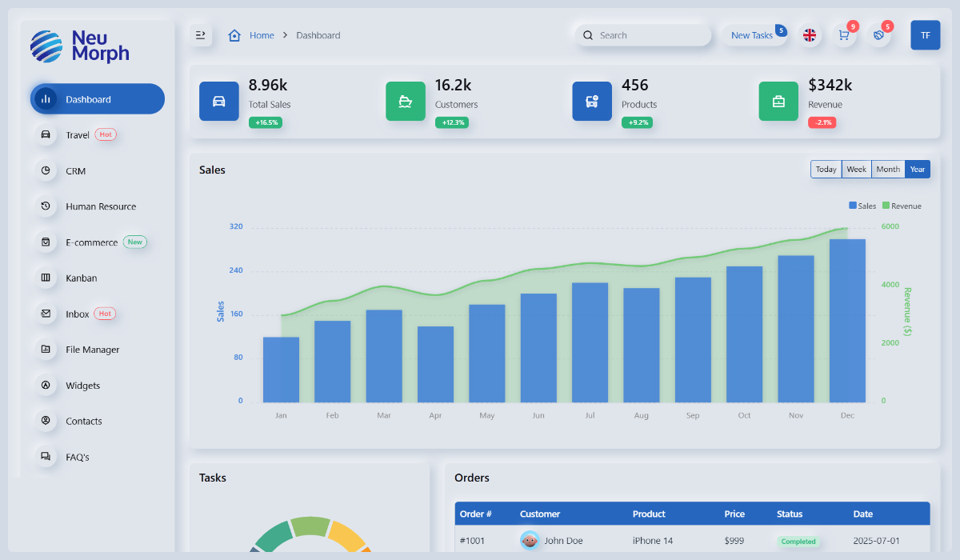Image resolution: width=960 pixels, height=560 pixels.
Task: Click the Inbox envelope icon
Action: coord(46,313)
